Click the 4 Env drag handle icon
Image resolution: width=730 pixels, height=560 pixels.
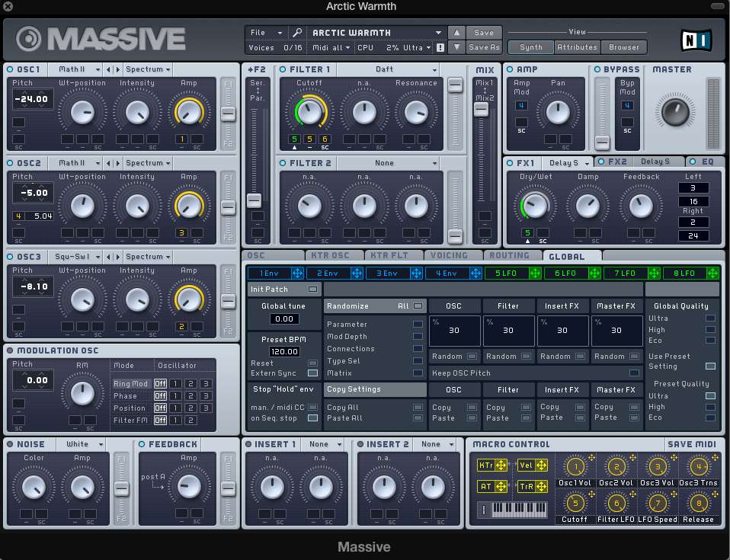tap(475, 274)
